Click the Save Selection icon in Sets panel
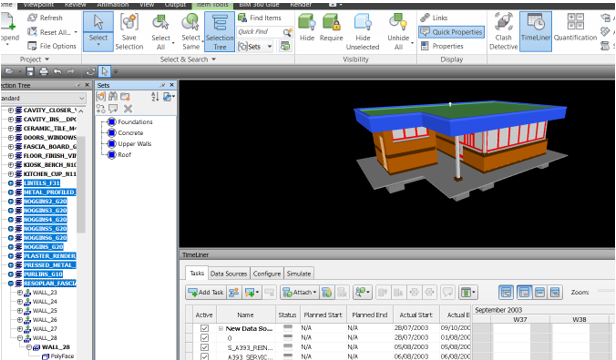616x360 pixels. 101,97
